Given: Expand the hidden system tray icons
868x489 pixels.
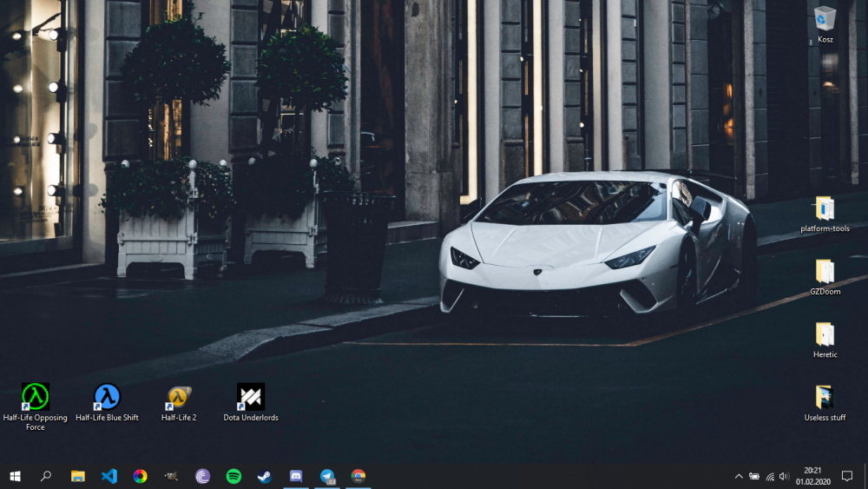Looking at the screenshot, I should pos(739,476).
